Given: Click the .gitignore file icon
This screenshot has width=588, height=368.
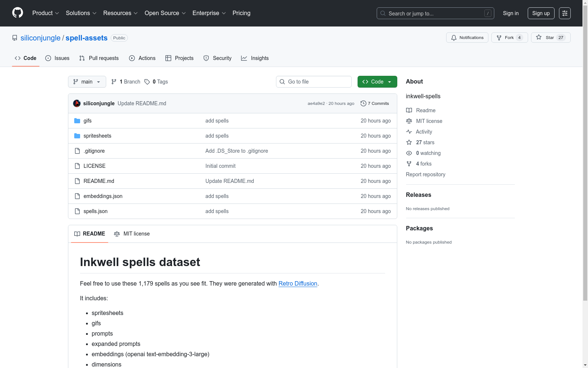Looking at the screenshot, I should (x=77, y=151).
